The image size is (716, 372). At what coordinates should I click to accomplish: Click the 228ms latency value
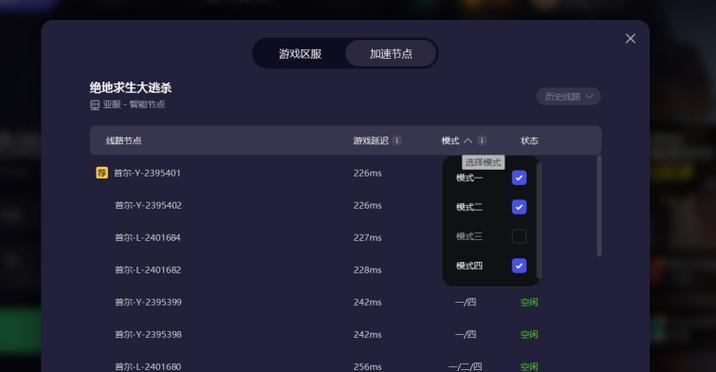(367, 270)
